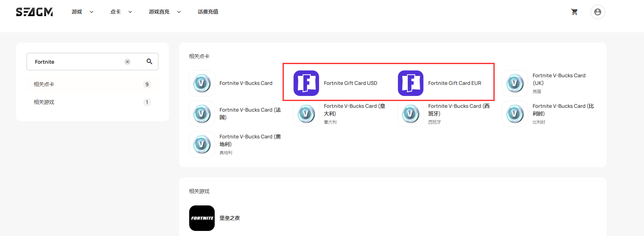
Task: Expand the 游戏直充 dropdown menu
Action: click(x=165, y=12)
